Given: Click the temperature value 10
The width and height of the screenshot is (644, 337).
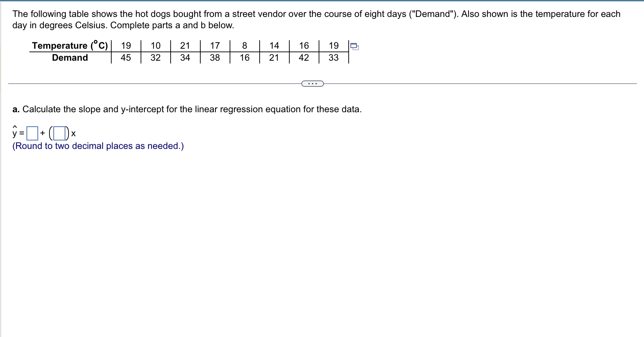Looking at the screenshot, I should click(x=155, y=45).
